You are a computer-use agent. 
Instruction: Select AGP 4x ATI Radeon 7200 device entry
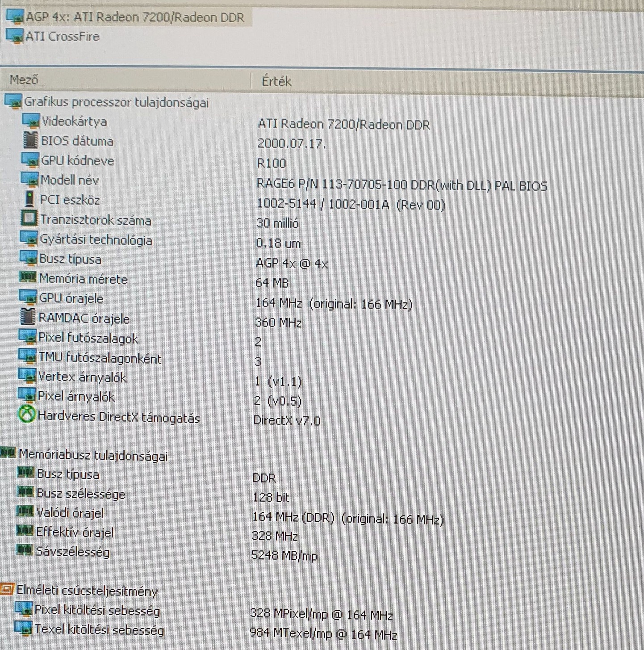[x=125, y=17]
